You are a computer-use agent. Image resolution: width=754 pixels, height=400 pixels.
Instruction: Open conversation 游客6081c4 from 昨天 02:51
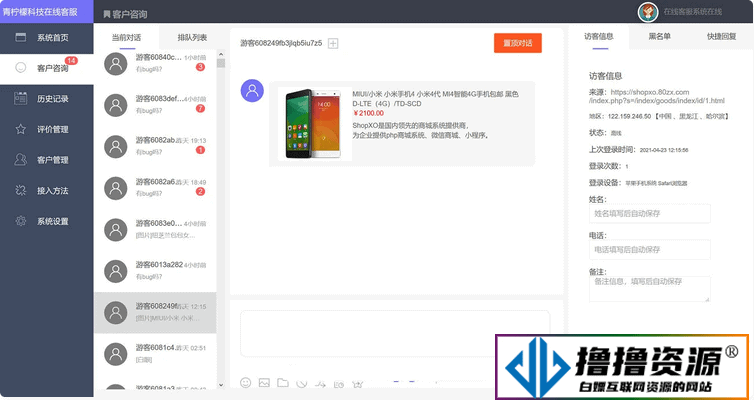(155, 354)
